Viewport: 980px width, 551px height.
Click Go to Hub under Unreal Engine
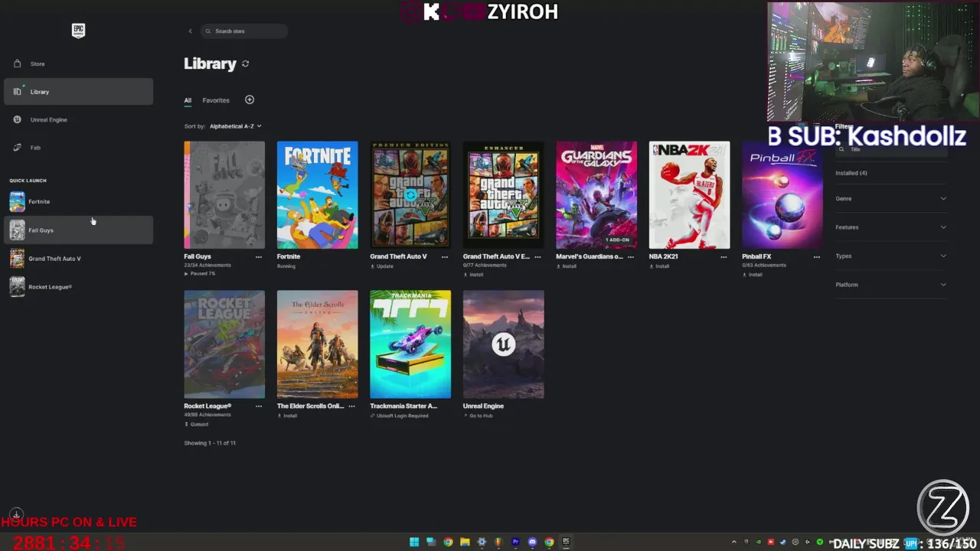click(479, 416)
